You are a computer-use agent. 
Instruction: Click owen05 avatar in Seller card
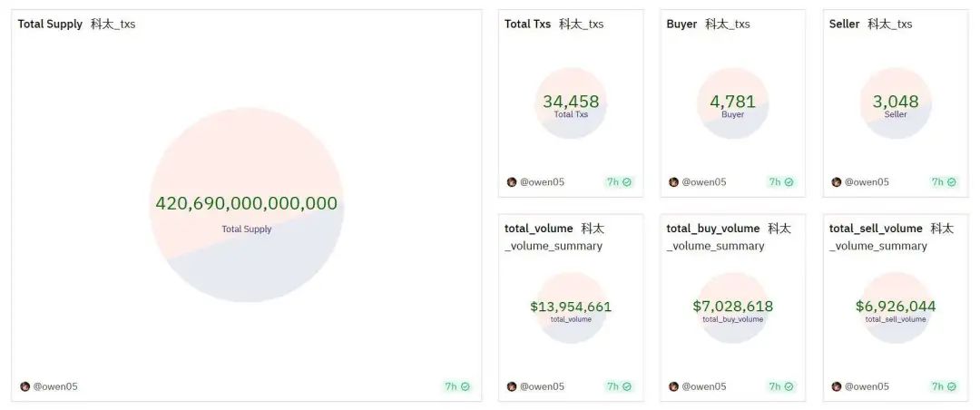837,182
